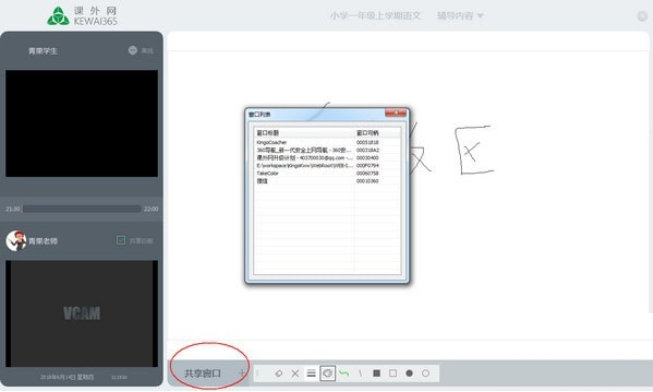This screenshot has width=653, height=392.
Task: Open the 辅导内容 dropdown in header
Action: pos(460,16)
